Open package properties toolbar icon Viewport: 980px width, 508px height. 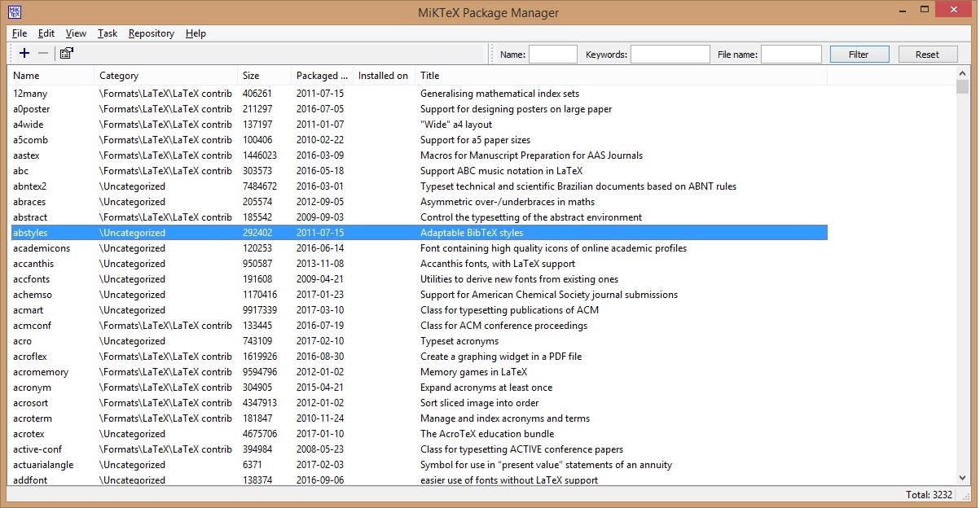(66, 54)
